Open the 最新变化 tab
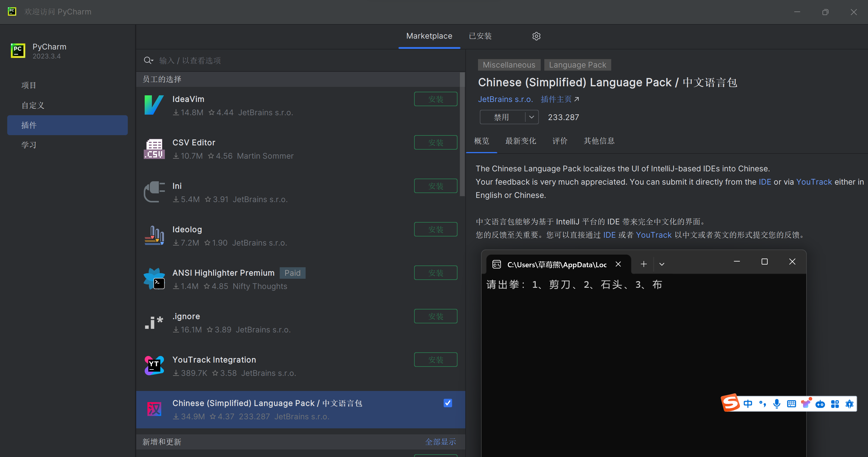This screenshot has height=457, width=868. click(520, 141)
